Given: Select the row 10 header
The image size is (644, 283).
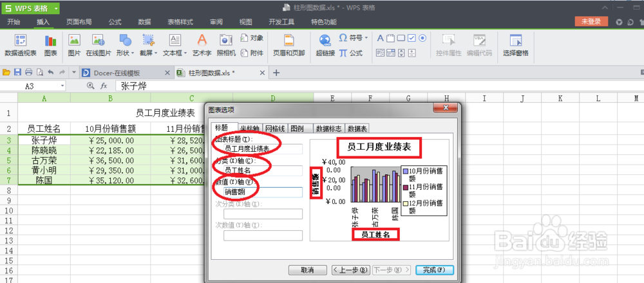Looking at the screenshot, I should [x=8, y=210].
